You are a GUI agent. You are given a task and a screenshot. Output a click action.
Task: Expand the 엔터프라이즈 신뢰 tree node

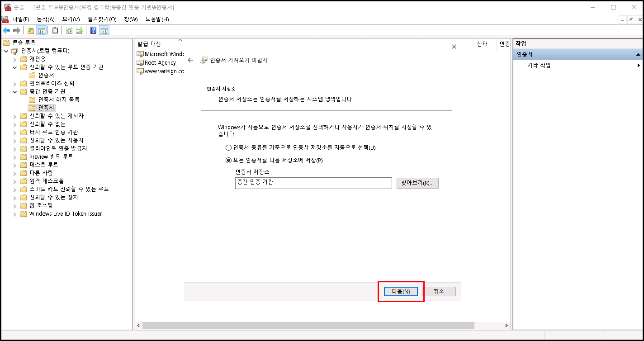15,83
